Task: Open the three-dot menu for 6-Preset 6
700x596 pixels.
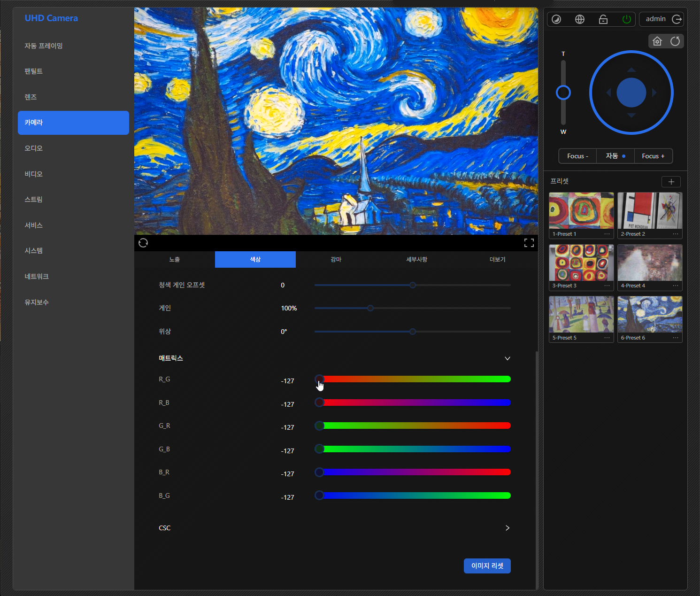Action: [x=676, y=338]
